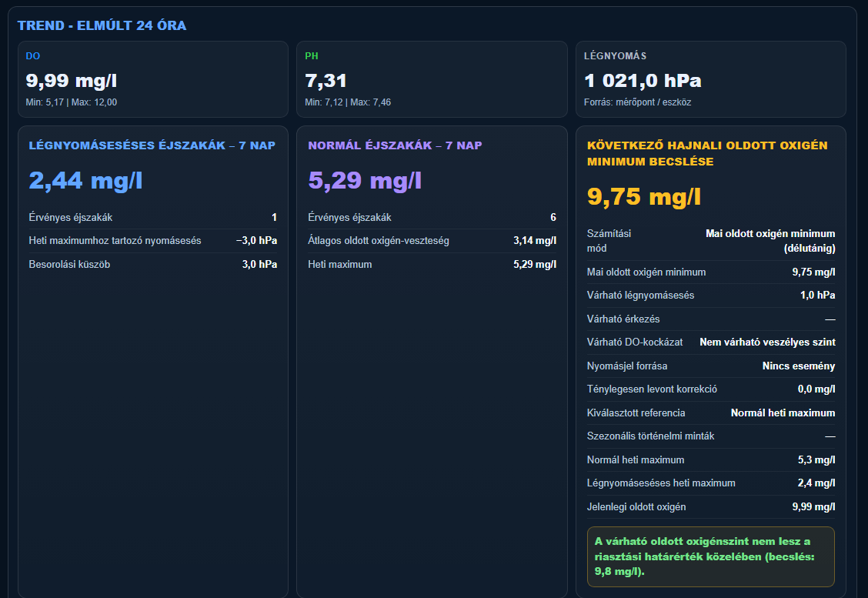Click the 'TREND - ELMÚLT 24 ÓRA' heading
The image size is (868, 598).
(102, 25)
